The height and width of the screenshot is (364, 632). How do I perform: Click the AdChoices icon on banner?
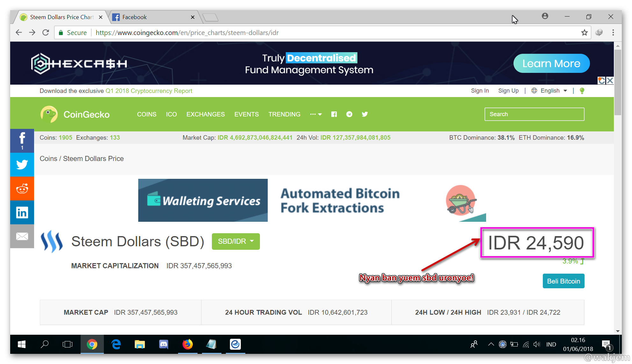[x=601, y=80]
